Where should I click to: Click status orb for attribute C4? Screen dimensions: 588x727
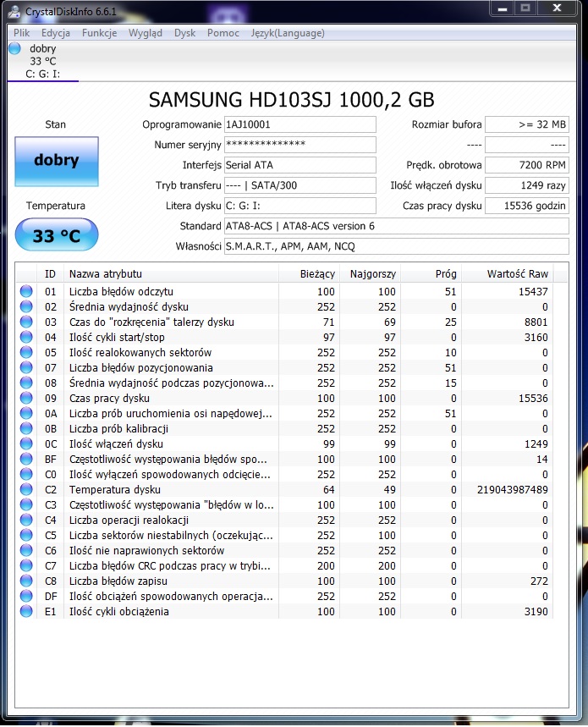tap(26, 520)
